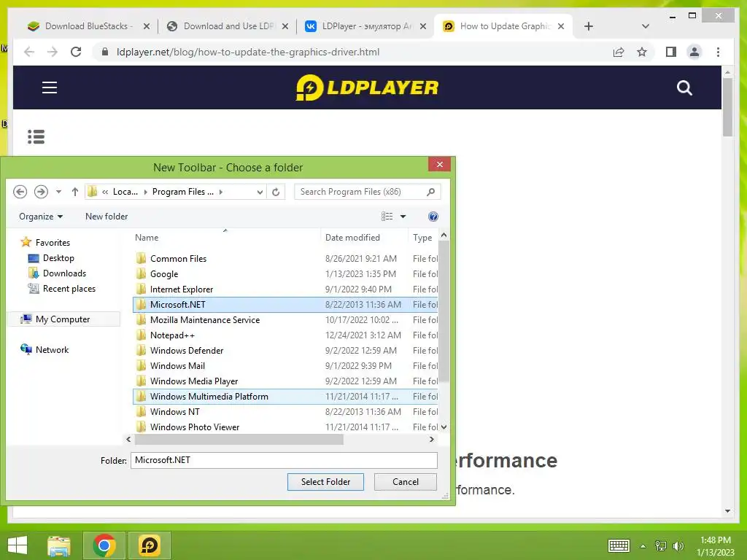Bookmark this page with star icon
The width and height of the screenshot is (747, 560).
coord(642,52)
